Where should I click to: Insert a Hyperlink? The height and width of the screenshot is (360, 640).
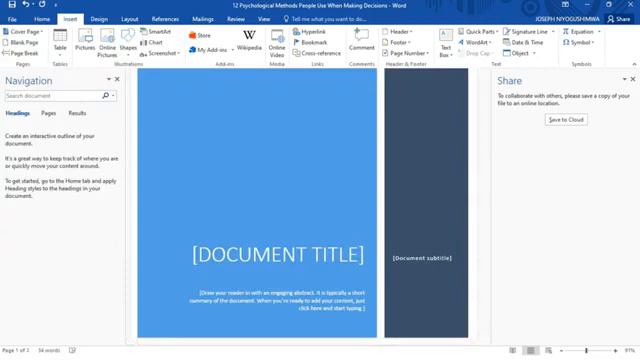309,31
